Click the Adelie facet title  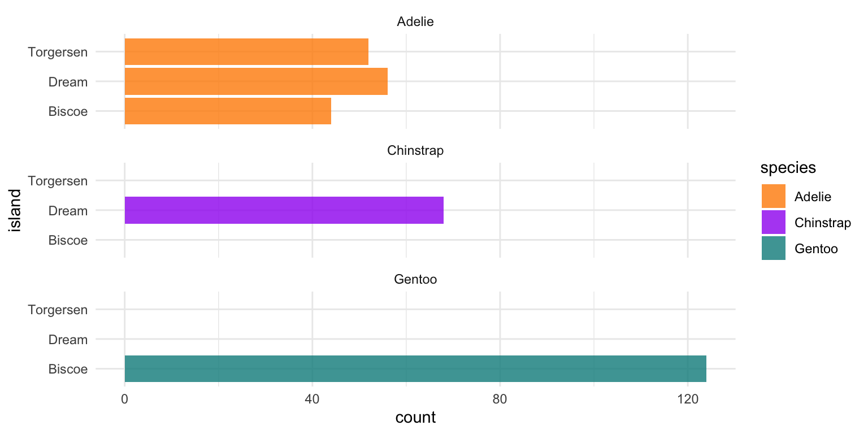point(415,22)
